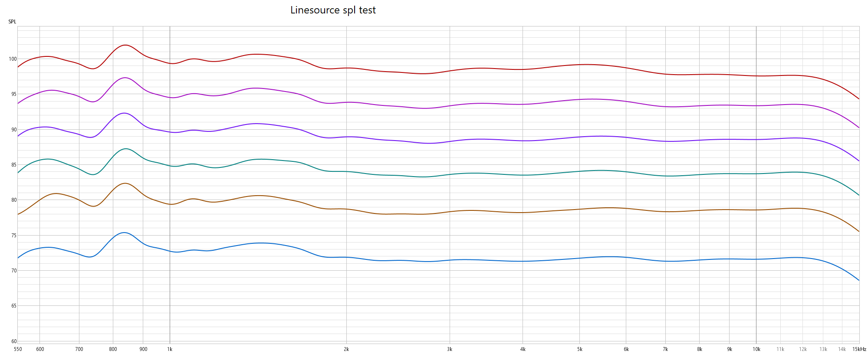Click the 60 dB value on the SPL axis
Screen dimensions: 868x354
pos(14,341)
